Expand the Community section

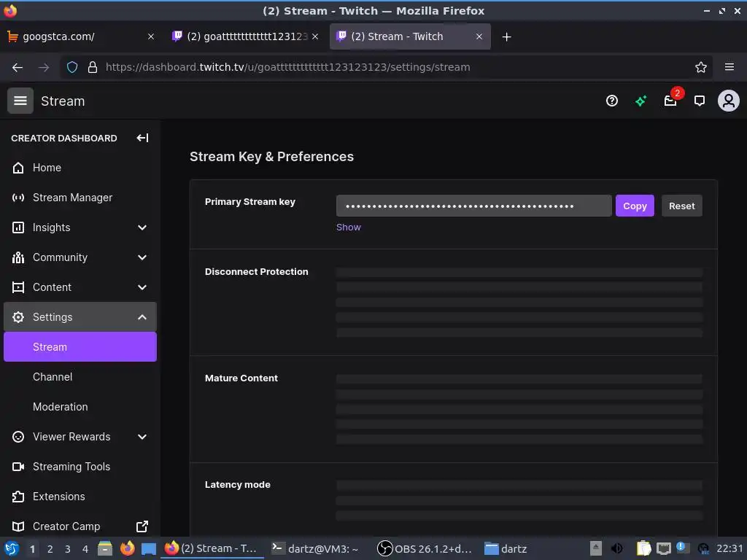(80, 257)
